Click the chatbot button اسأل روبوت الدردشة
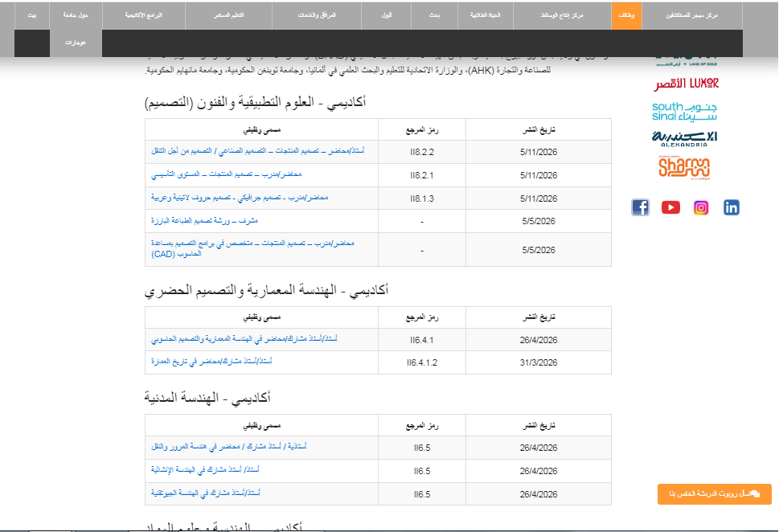Image resolution: width=779 pixels, height=532 pixels. click(x=715, y=494)
